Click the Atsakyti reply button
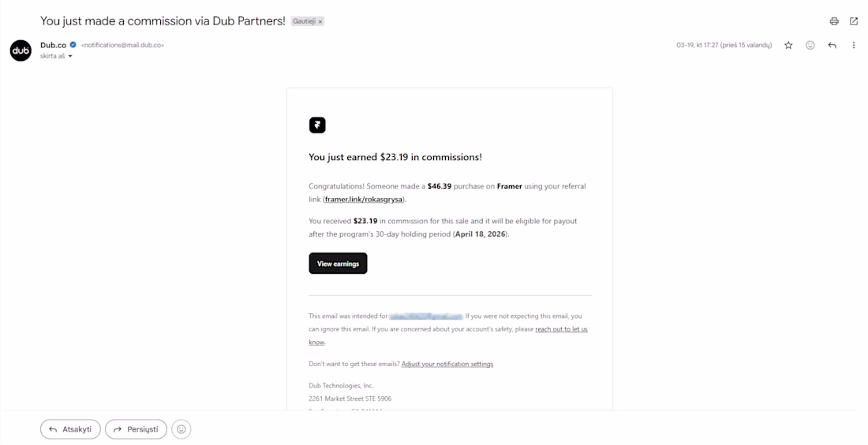The image size is (868, 445). tap(70, 429)
